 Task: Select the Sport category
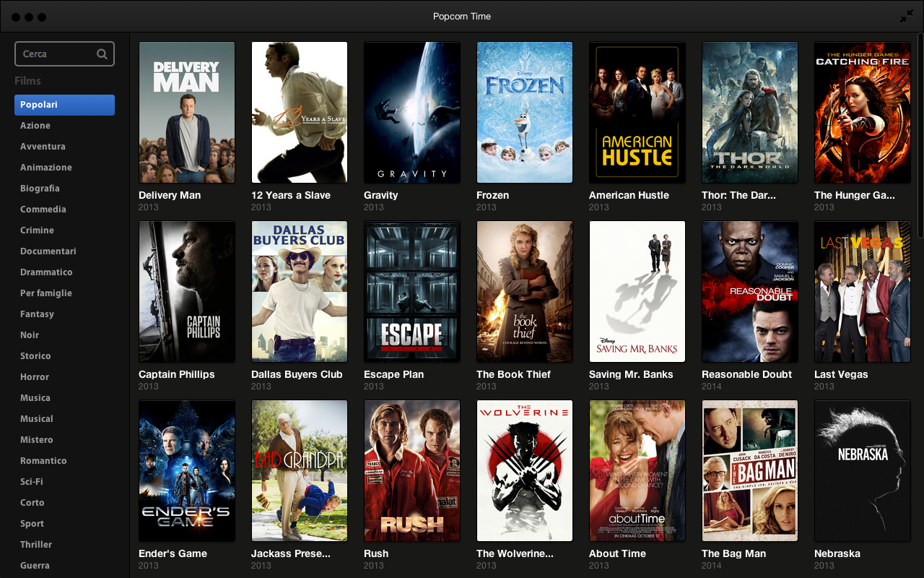click(x=32, y=524)
